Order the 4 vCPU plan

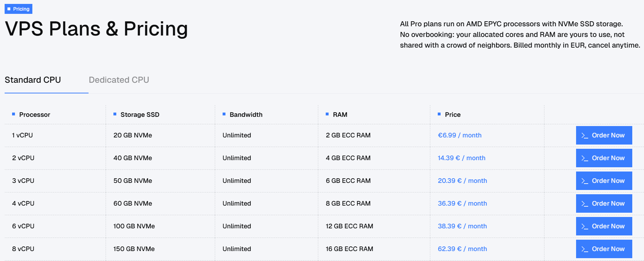coord(604,203)
